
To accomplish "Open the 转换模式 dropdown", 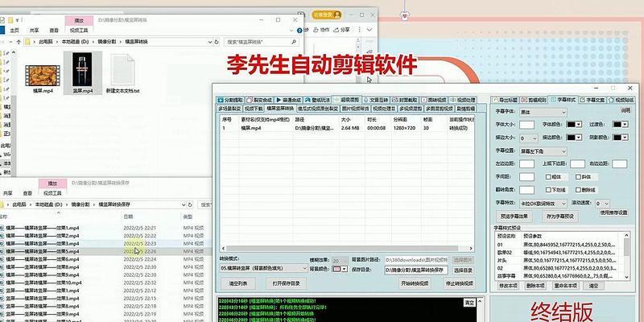I will [x=263, y=268].
